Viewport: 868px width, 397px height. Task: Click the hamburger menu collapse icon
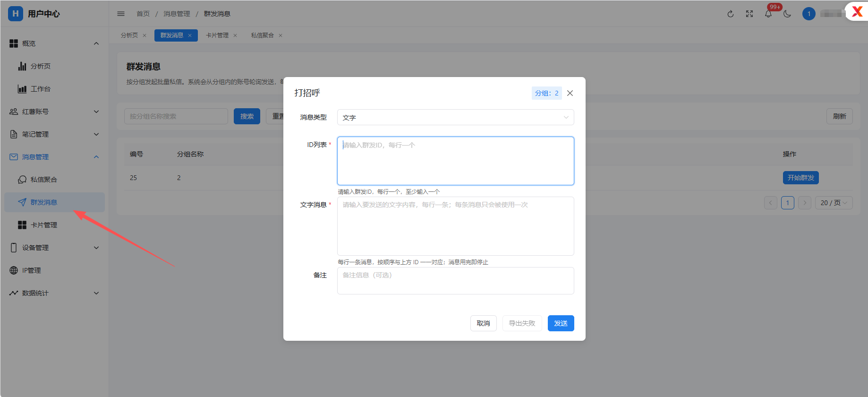[x=121, y=14]
